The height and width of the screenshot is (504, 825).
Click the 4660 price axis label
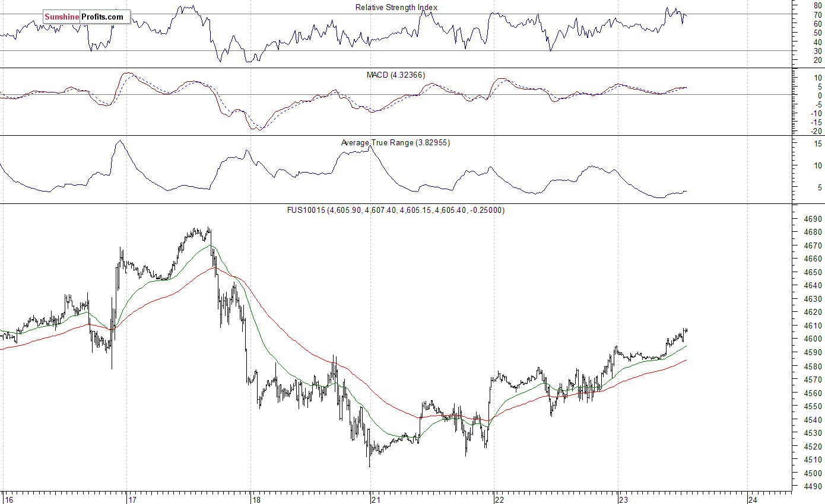(x=813, y=259)
